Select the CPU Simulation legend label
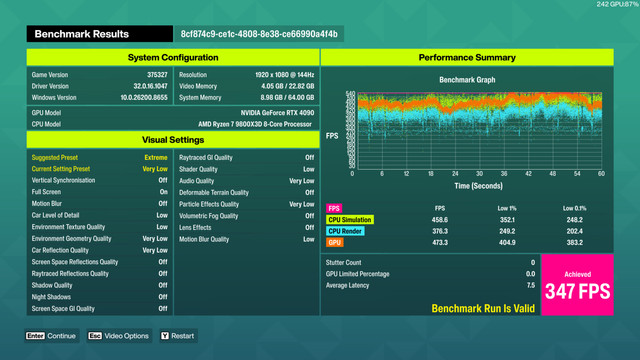The width and height of the screenshot is (640, 360). (350, 220)
